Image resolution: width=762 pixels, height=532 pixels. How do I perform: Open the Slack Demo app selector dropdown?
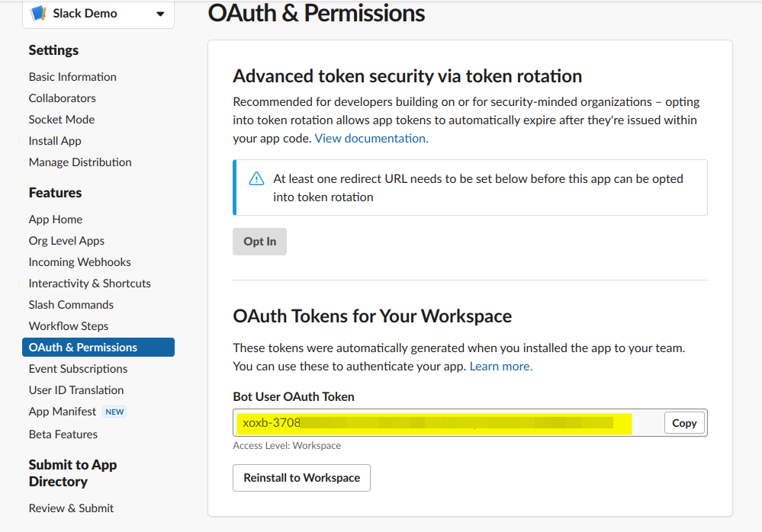pos(98,14)
